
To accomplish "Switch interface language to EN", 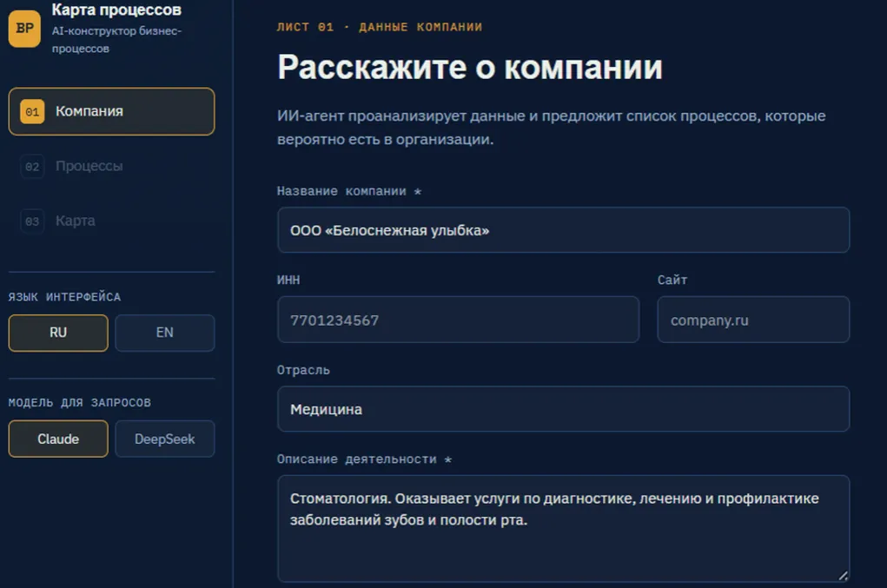I will pyautogui.click(x=164, y=333).
